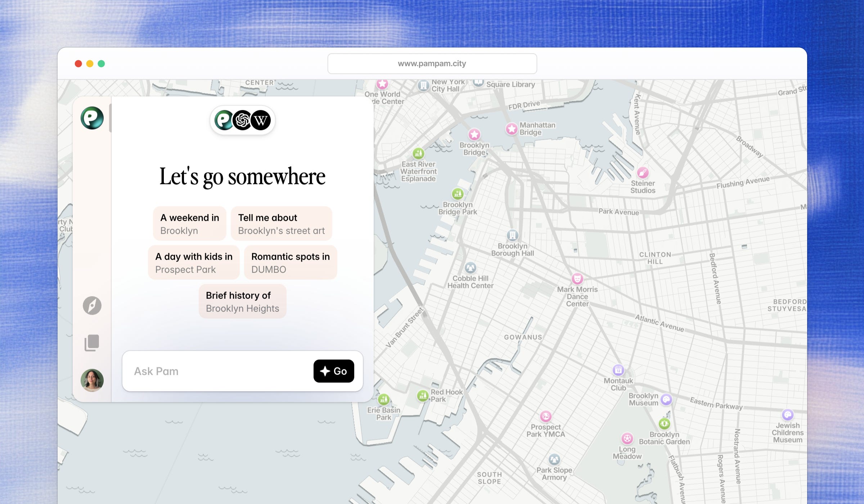This screenshot has width=864, height=504.
Task: Click the Brooklyn Bridge star pin
Action: (x=474, y=135)
